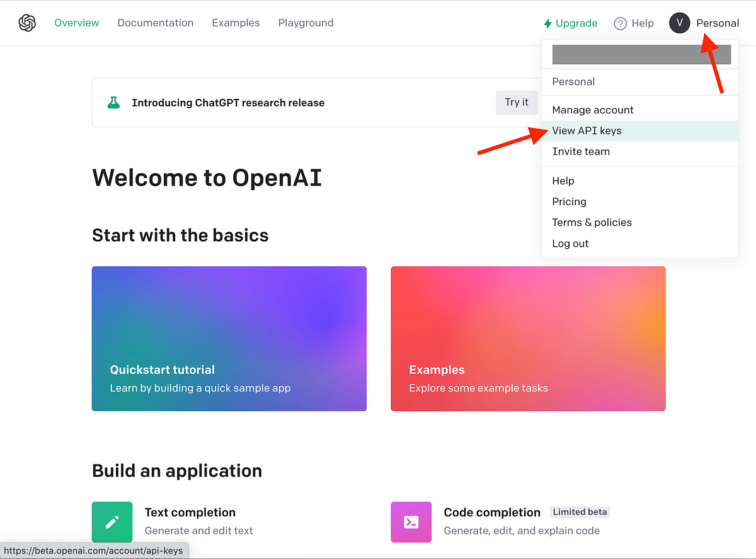Select "View API keys" in the account menu
The image size is (756, 559).
point(587,130)
